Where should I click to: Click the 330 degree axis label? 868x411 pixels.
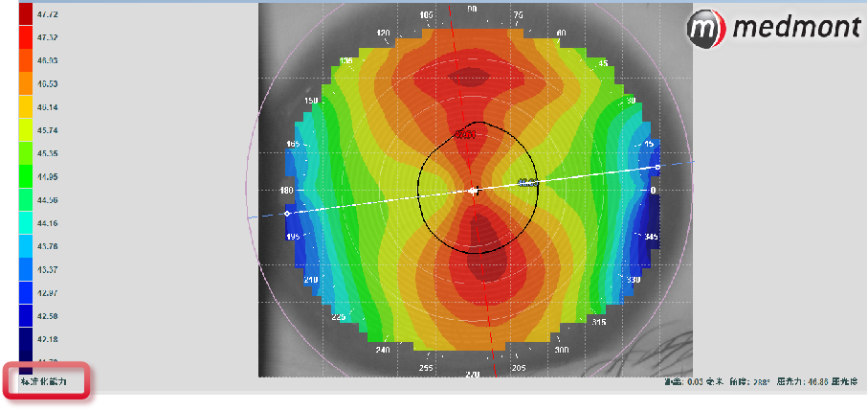(634, 281)
